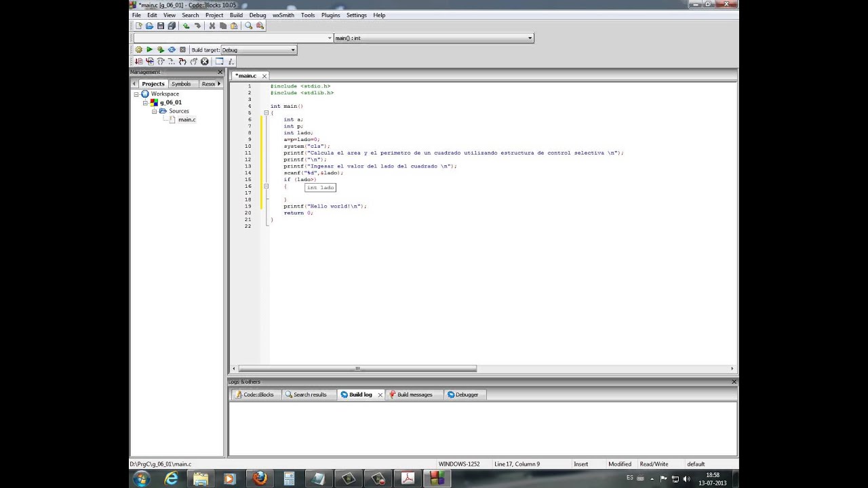This screenshot has width=868, height=488.
Task: Fold the if block at line 16
Action: [266, 186]
